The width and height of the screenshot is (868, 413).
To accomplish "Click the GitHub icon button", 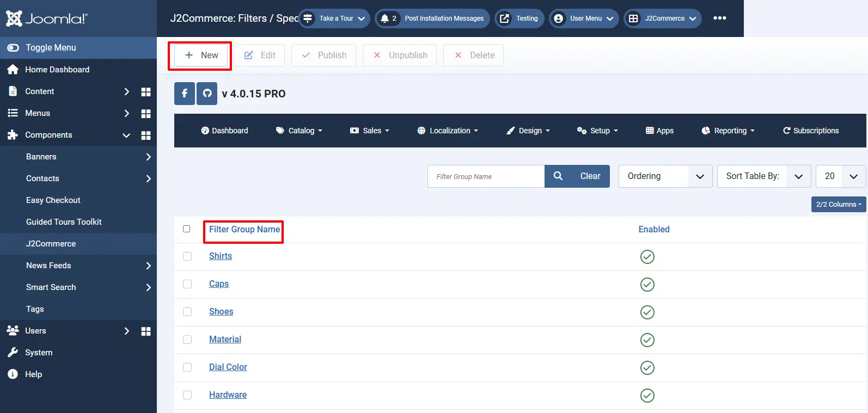I will (x=207, y=94).
